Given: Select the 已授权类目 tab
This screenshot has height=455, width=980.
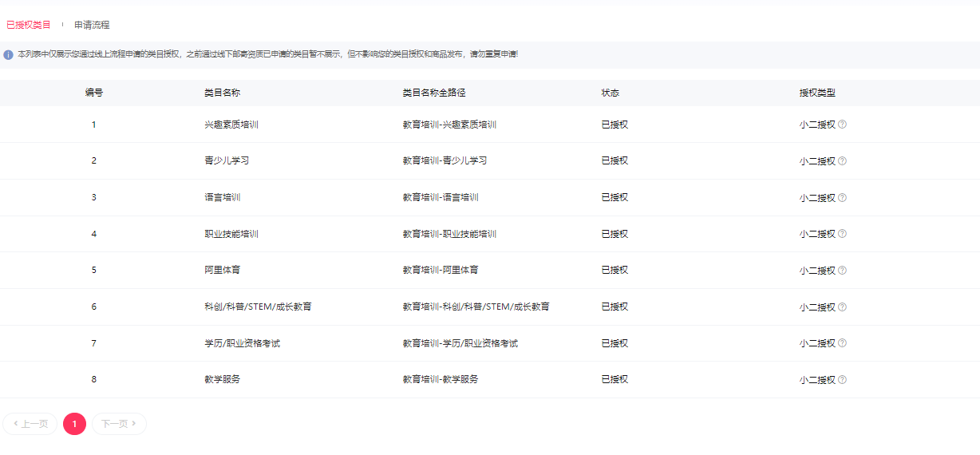Looking at the screenshot, I should (29, 25).
